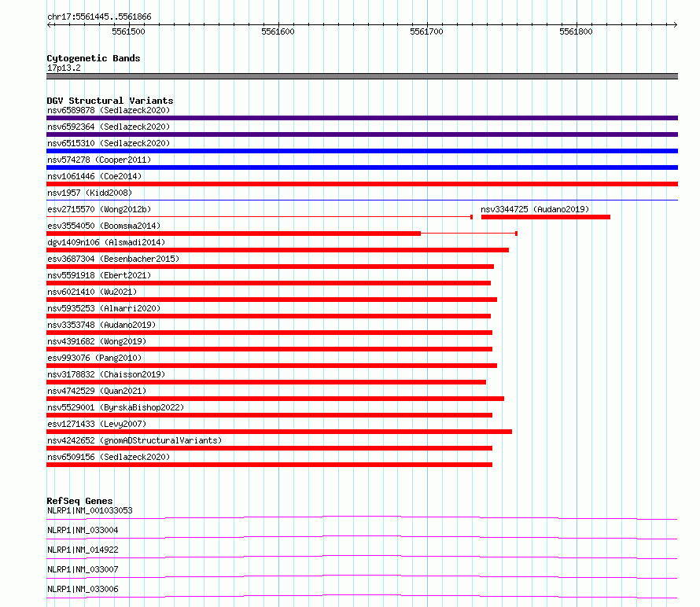Click the nsv3178832 (Chaisson2019) label

click(x=106, y=374)
